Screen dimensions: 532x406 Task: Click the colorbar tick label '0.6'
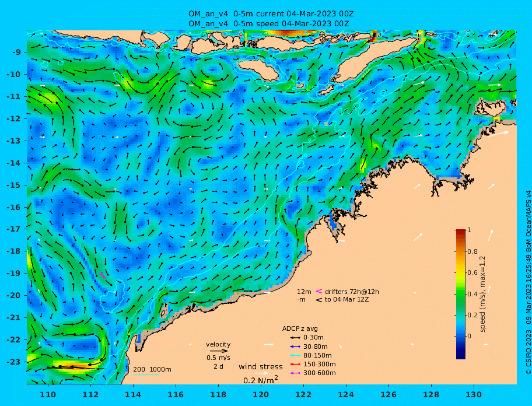(x=473, y=272)
